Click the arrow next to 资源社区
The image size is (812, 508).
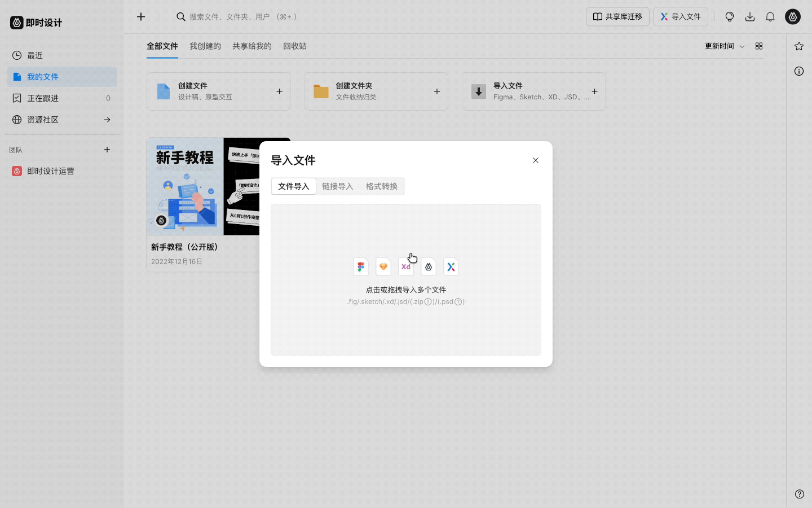click(107, 120)
